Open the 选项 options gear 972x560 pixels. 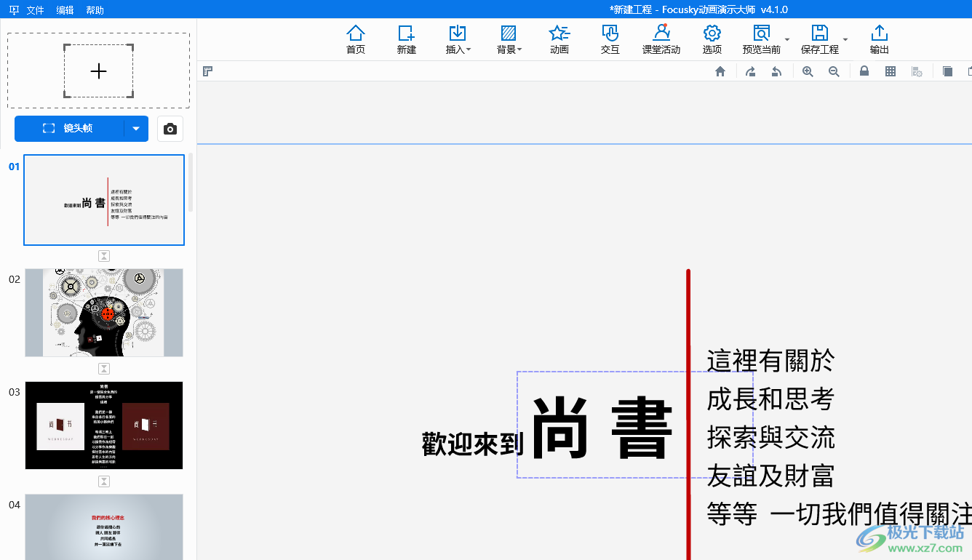(712, 39)
